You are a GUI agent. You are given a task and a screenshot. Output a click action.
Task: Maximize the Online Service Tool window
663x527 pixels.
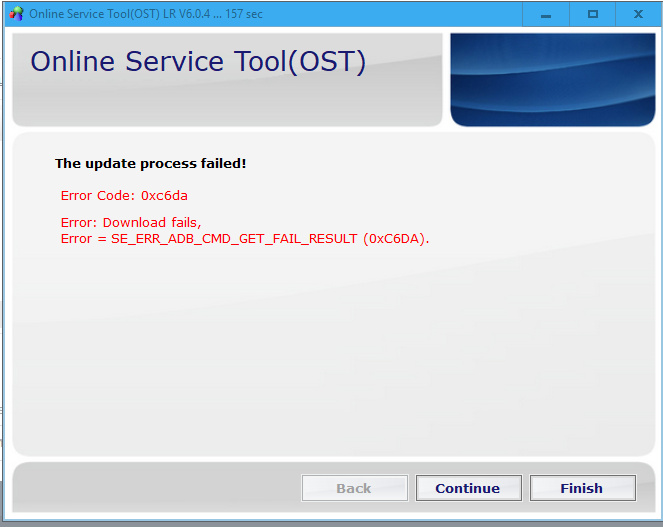point(592,14)
